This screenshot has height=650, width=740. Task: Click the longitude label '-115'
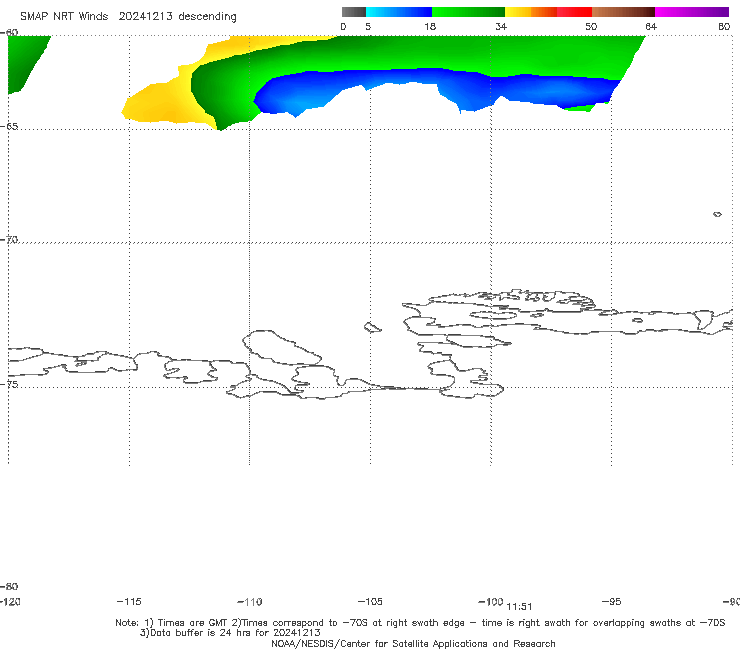click(x=129, y=601)
